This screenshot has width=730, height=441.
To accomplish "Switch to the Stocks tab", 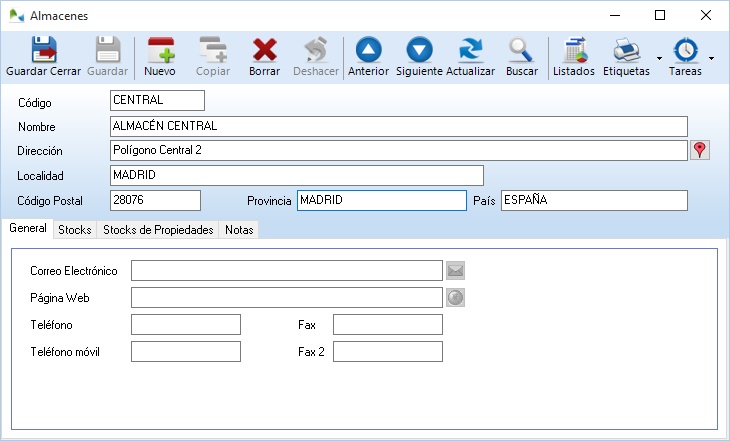I will tap(74, 230).
